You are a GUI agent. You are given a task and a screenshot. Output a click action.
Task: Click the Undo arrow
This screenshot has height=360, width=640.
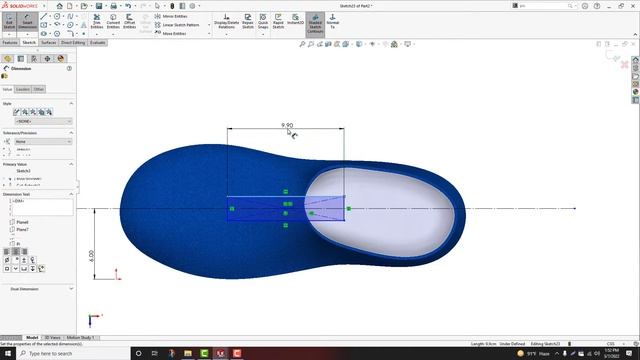point(128,6)
